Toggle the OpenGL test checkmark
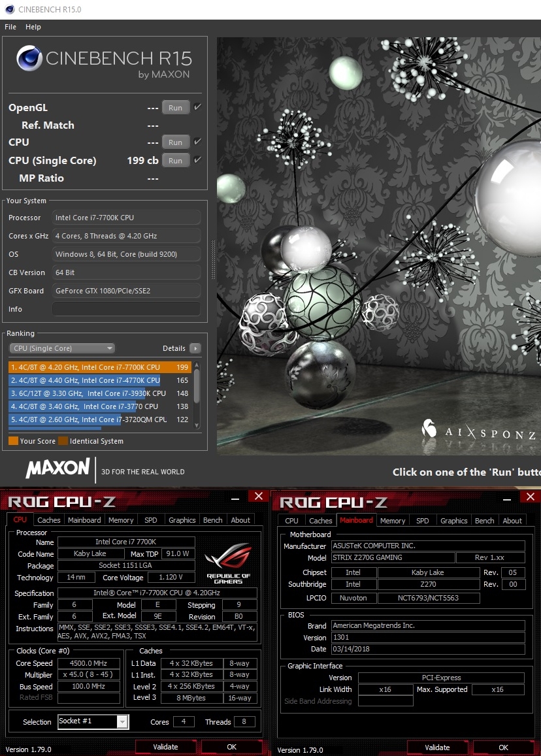This screenshot has height=756, width=541. pyautogui.click(x=197, y=107)
